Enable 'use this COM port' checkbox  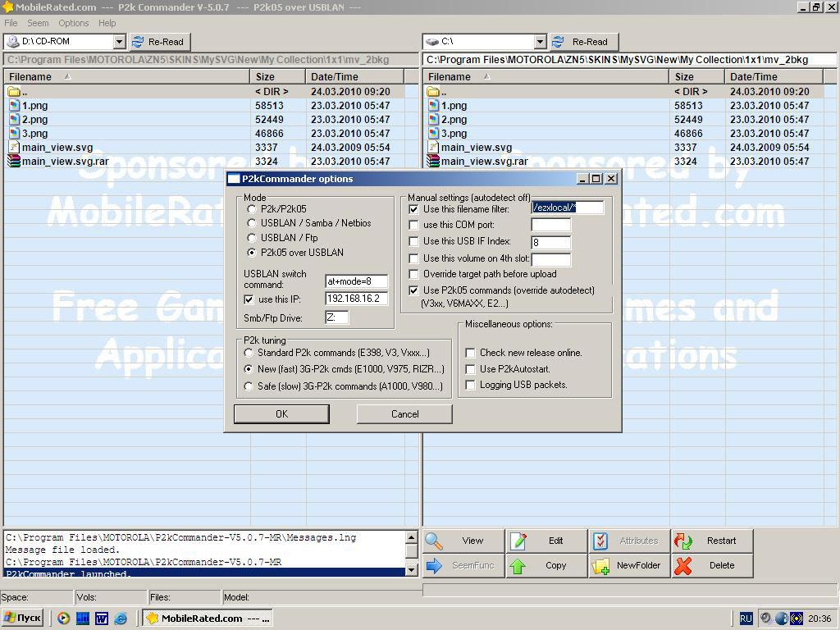click(413, 225)
